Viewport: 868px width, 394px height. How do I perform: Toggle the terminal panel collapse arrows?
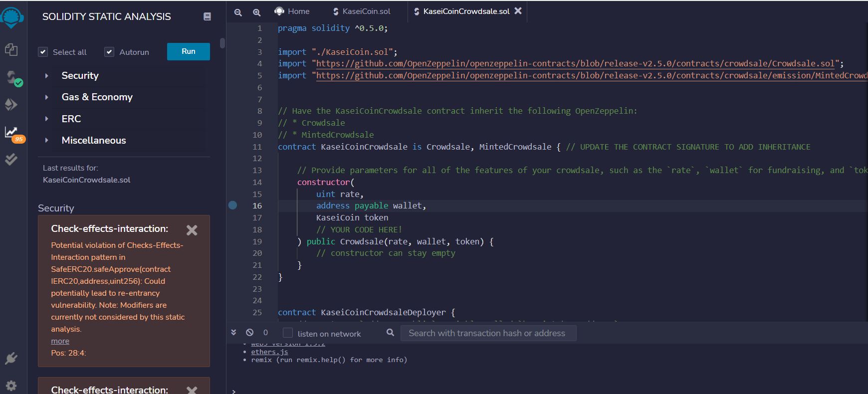(233, 332)
